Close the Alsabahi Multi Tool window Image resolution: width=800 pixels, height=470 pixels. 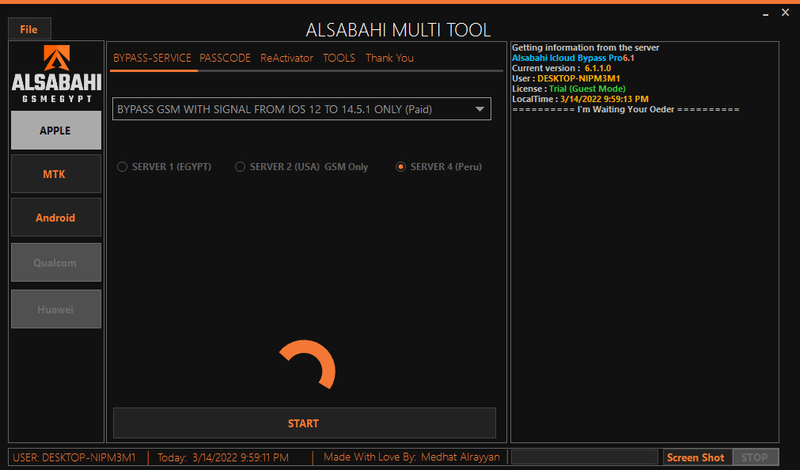click(x=785, y=13)
